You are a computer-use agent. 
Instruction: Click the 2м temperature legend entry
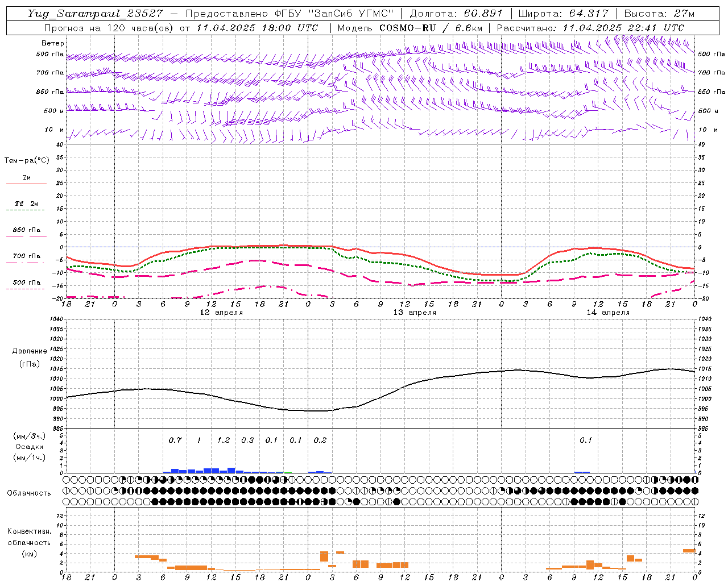coord(26,178)
